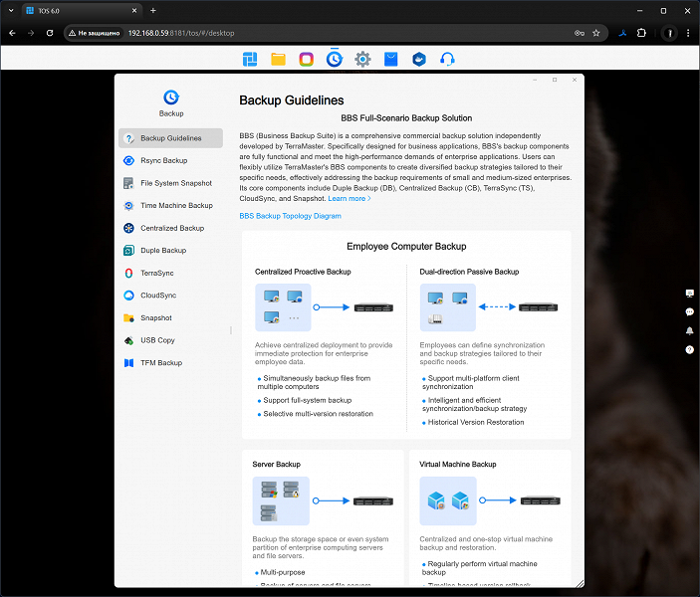Click the Server Backup diagram image
Image resolution: width=700 pixels, height=597 pixels.
coord(323,500)
